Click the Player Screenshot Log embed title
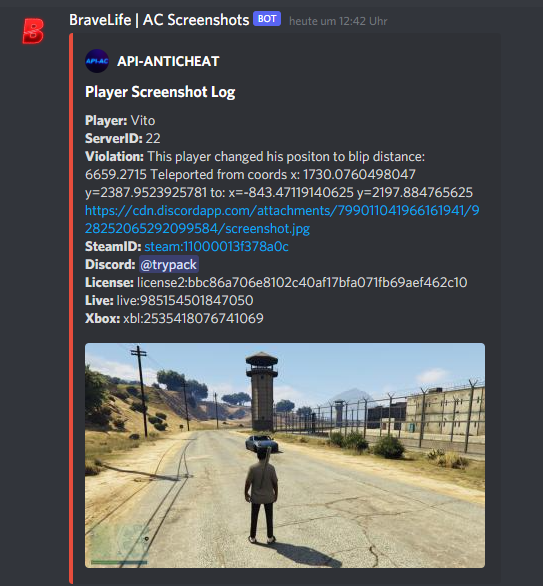This screenshot has width=543, height=586. tap(160, 92)
